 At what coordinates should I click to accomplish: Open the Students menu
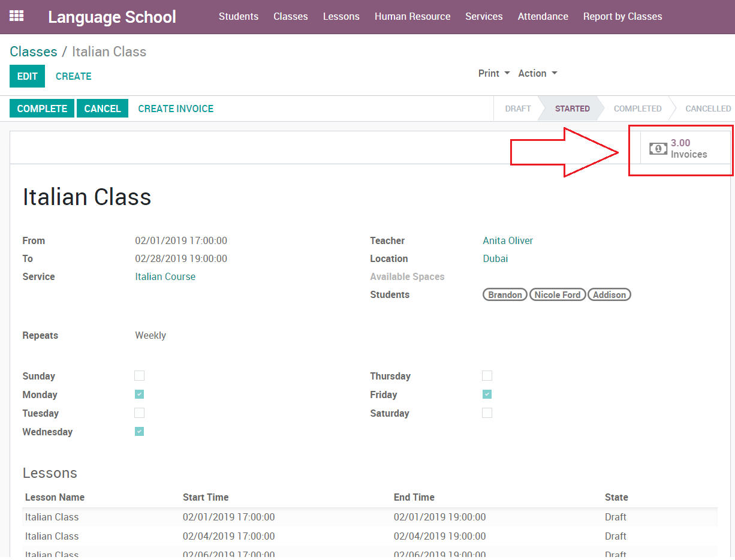coord(239,17)
